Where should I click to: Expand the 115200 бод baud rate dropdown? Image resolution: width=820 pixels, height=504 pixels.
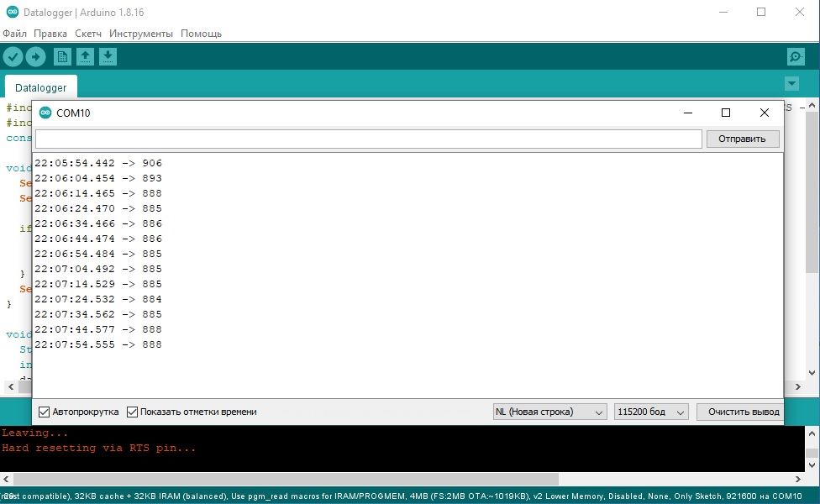pos(651,412)
